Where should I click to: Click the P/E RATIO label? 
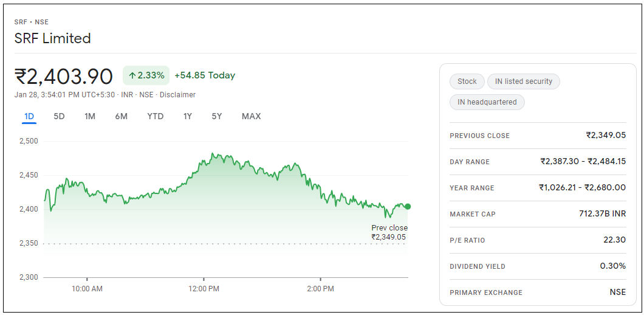pyautogui.click(x=467, y=240)
